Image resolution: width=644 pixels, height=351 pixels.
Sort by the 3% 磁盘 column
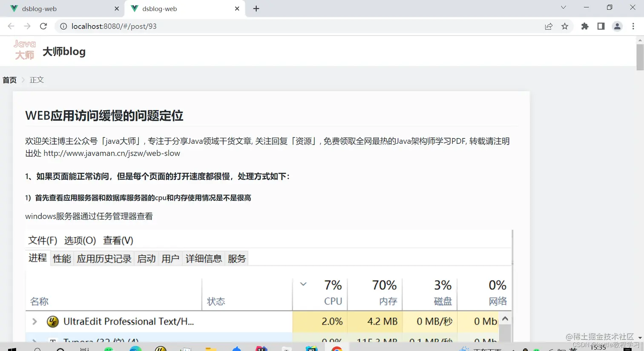click(429, 294)
